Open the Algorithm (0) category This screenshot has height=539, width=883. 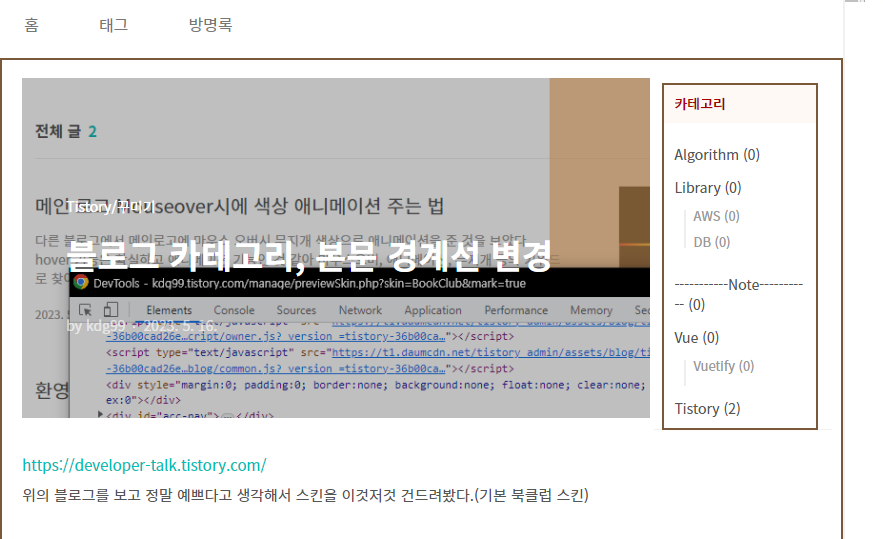(x=717, y=155)
